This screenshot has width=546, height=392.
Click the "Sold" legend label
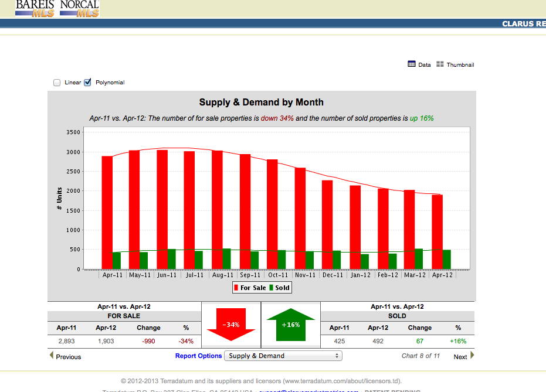point(282,288)
